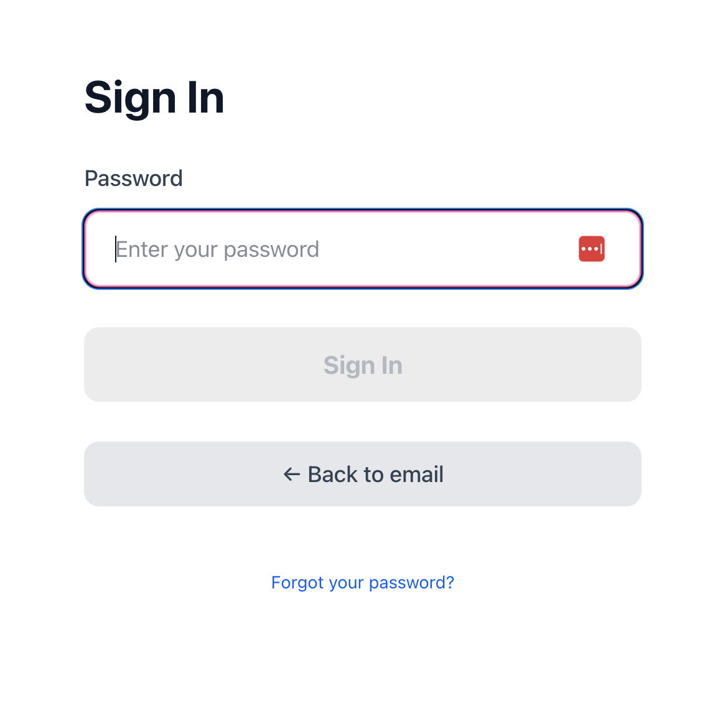The width and height of the screenshot is (728, 724).
Task: Select the Sign In heading text
Action: click(154, 97)
